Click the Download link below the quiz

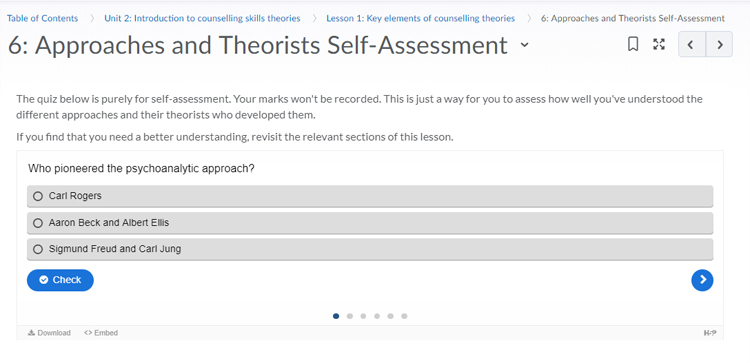49,333
